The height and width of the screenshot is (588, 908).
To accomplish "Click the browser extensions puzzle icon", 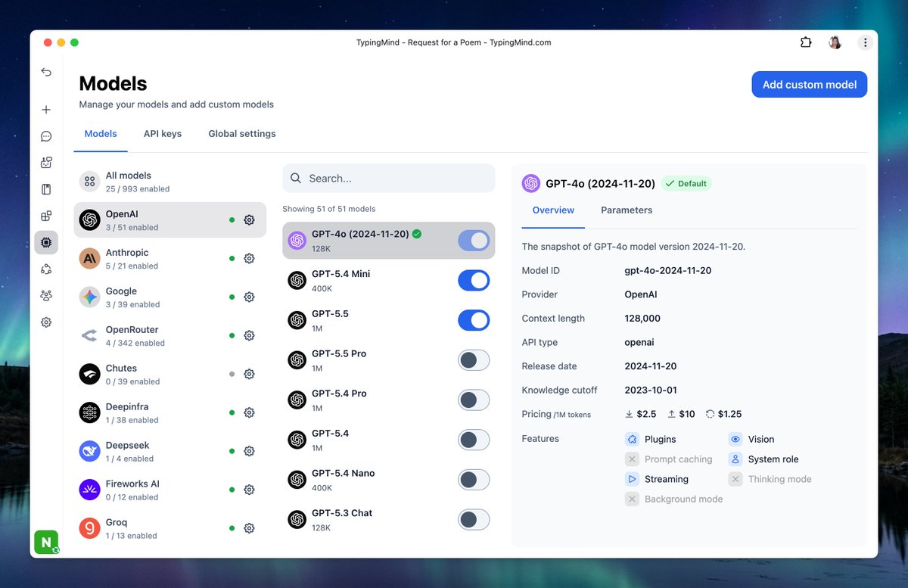I will [806, 42].
